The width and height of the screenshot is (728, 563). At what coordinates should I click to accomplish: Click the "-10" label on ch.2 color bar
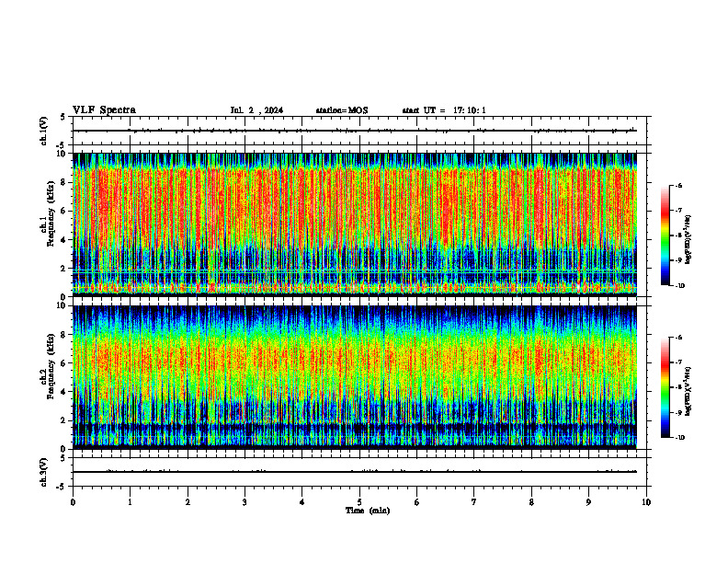(680, 438)
